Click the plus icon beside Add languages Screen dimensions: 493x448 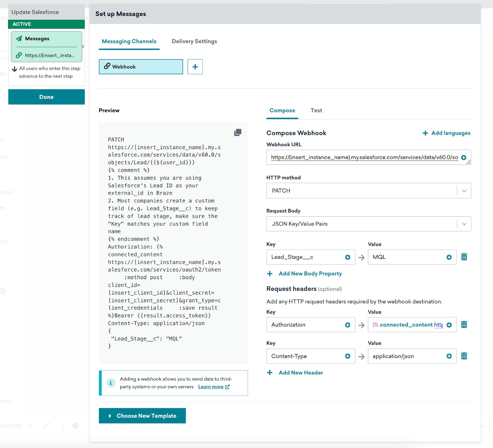pos(425,133)
